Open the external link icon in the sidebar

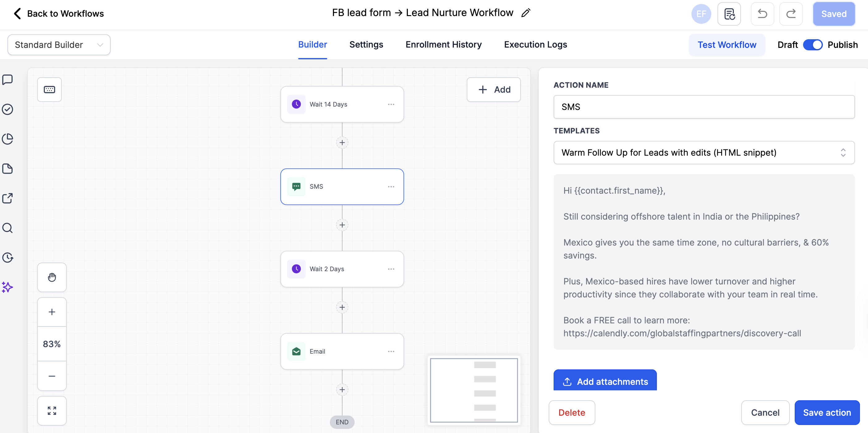pyautogui.click(x=7, y=198)
